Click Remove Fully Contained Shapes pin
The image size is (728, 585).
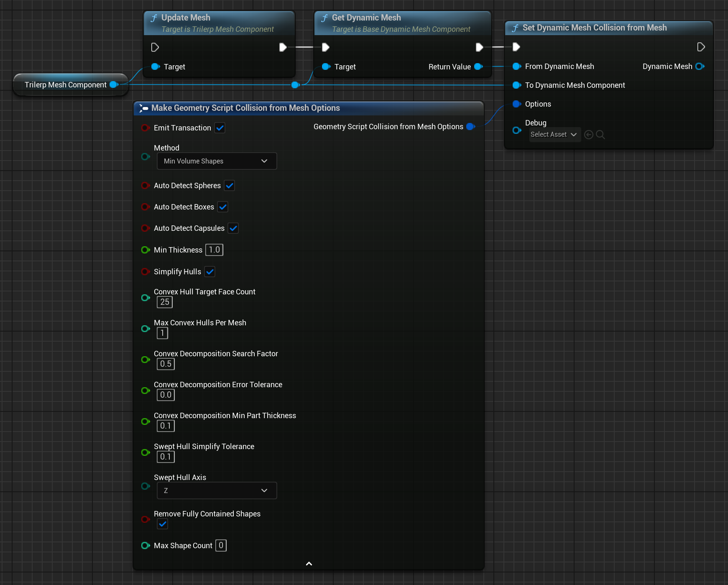[146, 519]
